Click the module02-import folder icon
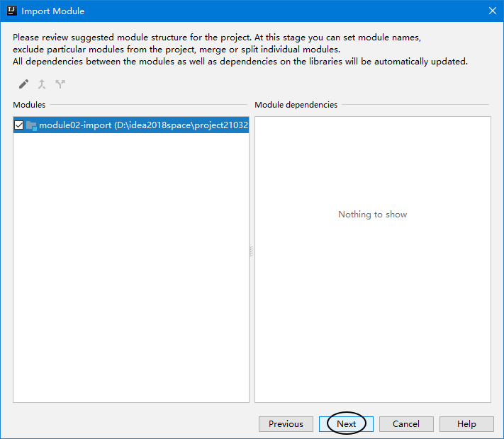The width and height of the screenshot is (504, 439). point(31,125)
